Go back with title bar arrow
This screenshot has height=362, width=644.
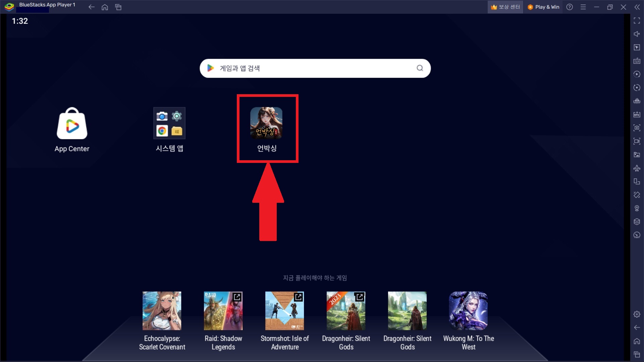coord(91,7)
